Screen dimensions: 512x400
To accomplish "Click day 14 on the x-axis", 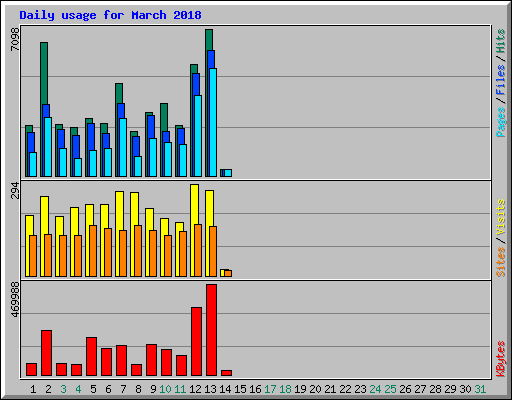I will pos(225,389).
